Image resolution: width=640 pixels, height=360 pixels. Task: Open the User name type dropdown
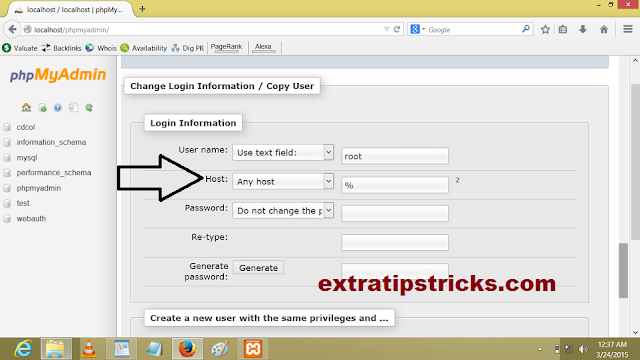[283, 152]
